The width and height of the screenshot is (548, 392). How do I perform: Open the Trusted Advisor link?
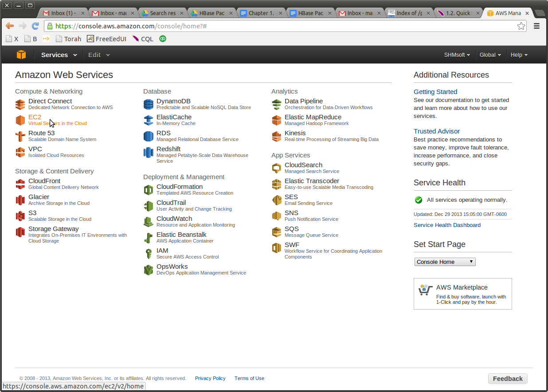[437, 131]
